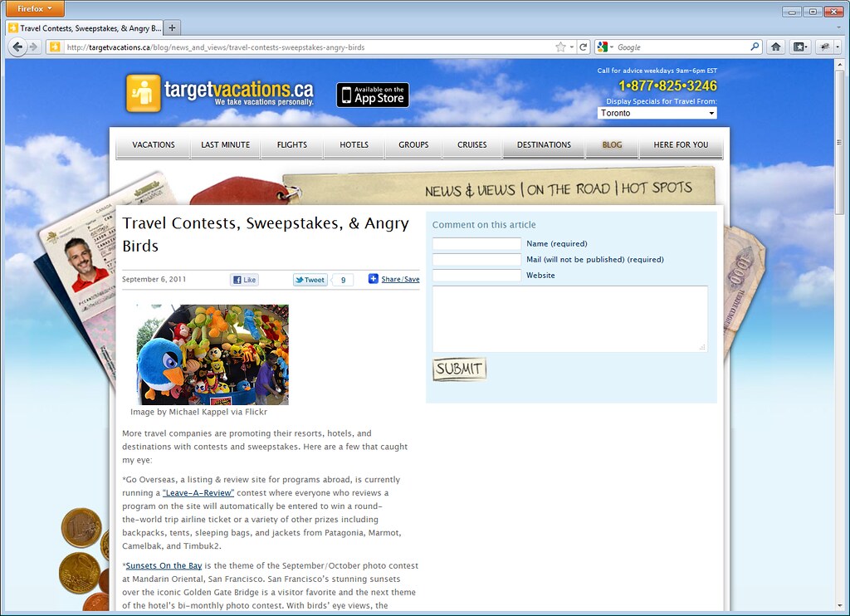850x616 pixels.
Task: Reload the page with the refresh icon
Action: pos(584,47)
